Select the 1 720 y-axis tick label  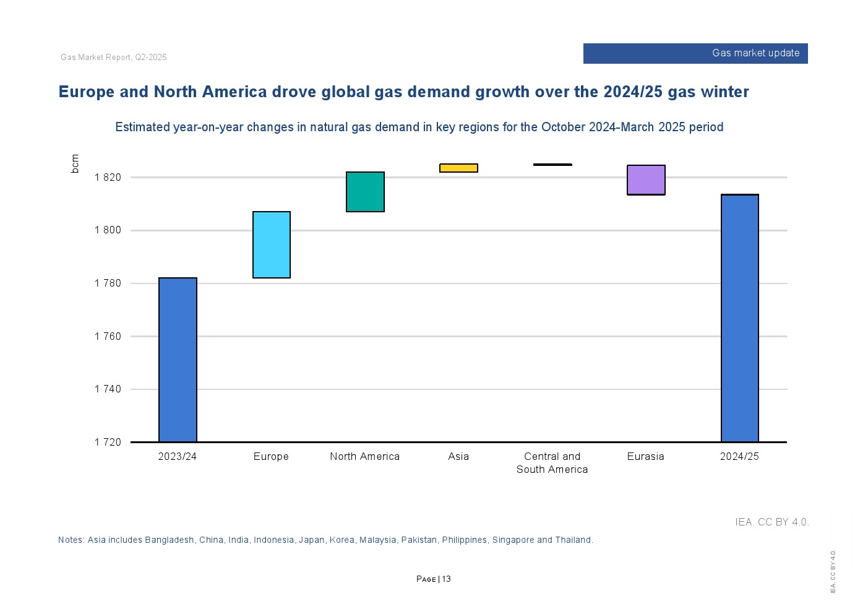[x=108, y=443]
